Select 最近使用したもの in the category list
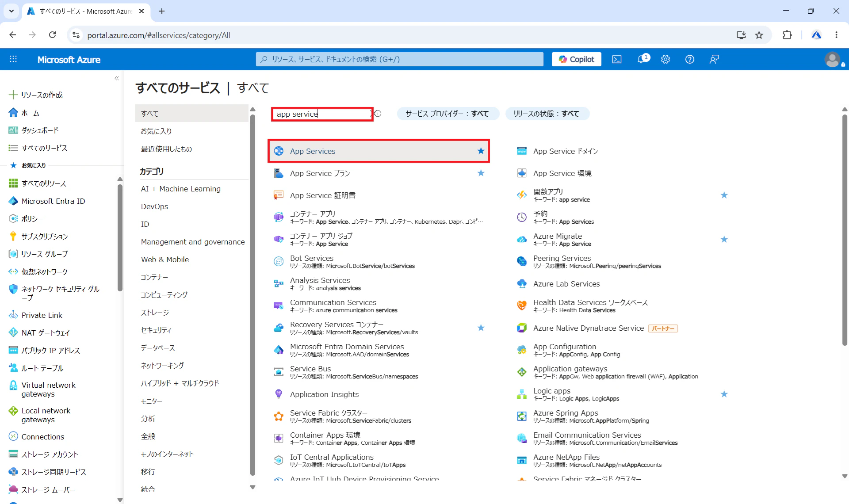 pyautogui.click(x=192, y=149)
